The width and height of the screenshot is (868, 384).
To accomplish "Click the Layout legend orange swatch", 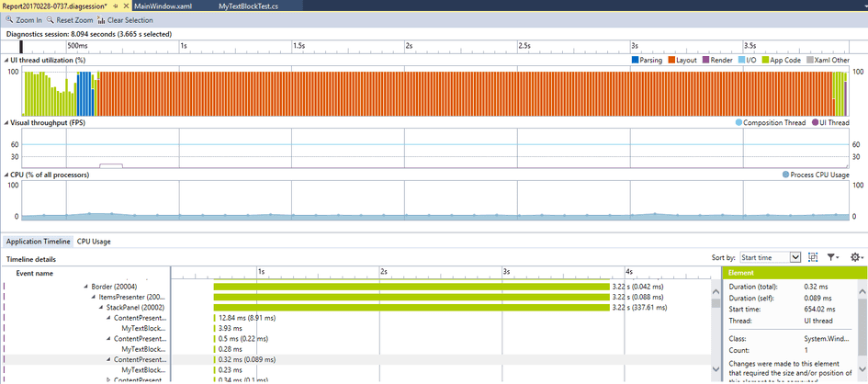I will (671, 60).
